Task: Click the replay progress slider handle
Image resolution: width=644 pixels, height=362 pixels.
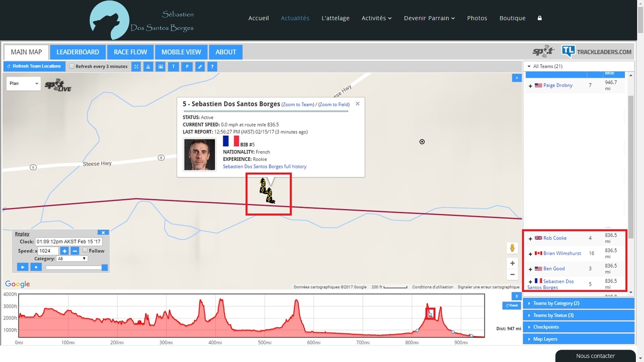Action: click(x=105, y=268)
